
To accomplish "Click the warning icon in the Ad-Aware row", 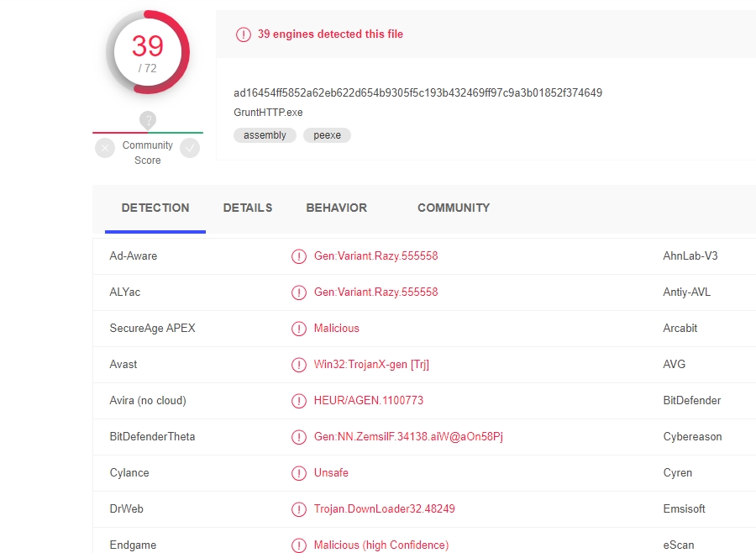I will (298, 256).
